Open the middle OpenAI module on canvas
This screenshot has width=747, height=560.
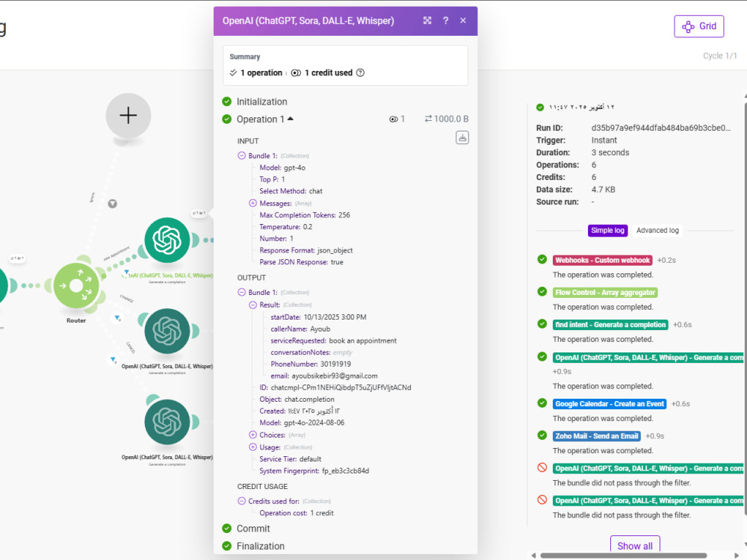167,331
